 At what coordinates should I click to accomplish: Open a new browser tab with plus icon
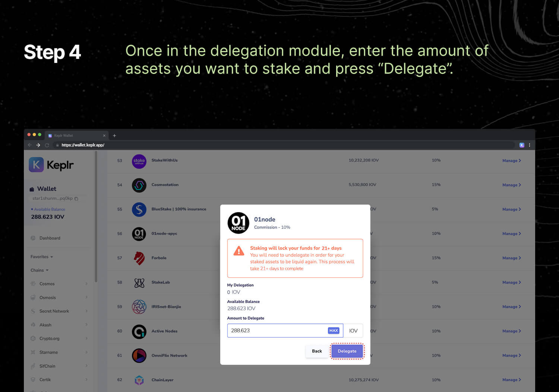pyautogui.click(x=114, y=136)
